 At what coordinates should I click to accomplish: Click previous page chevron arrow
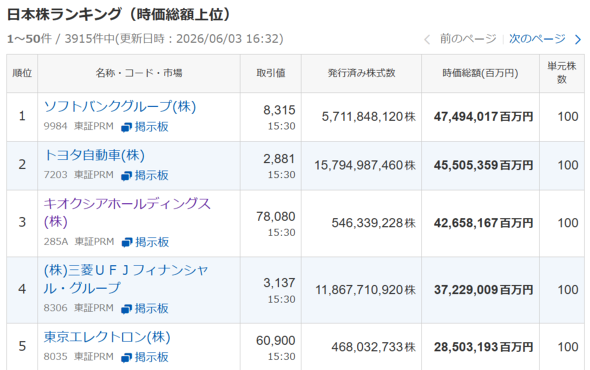(427, 39)
